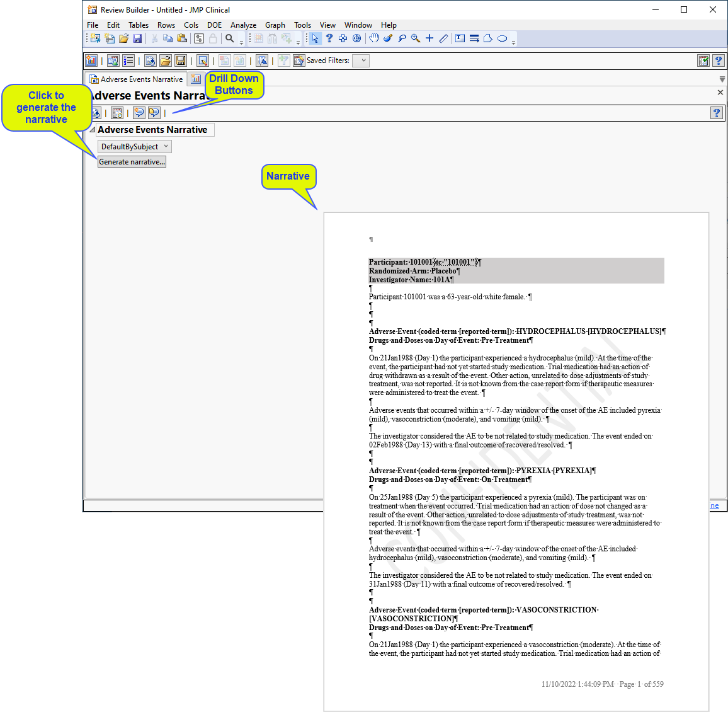Click the Paste clipboard icon
Screen dimensions: 728x712
click(x=182, y=38)
